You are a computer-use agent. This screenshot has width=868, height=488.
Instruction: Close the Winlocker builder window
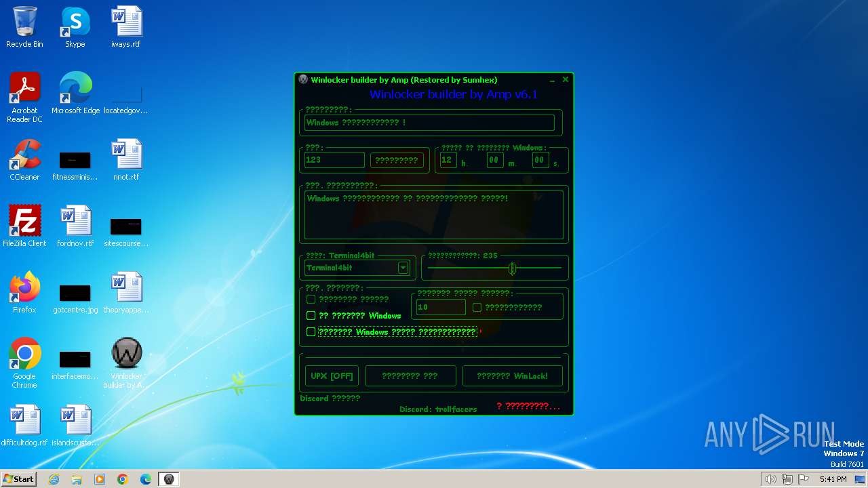tap(566, 79)
